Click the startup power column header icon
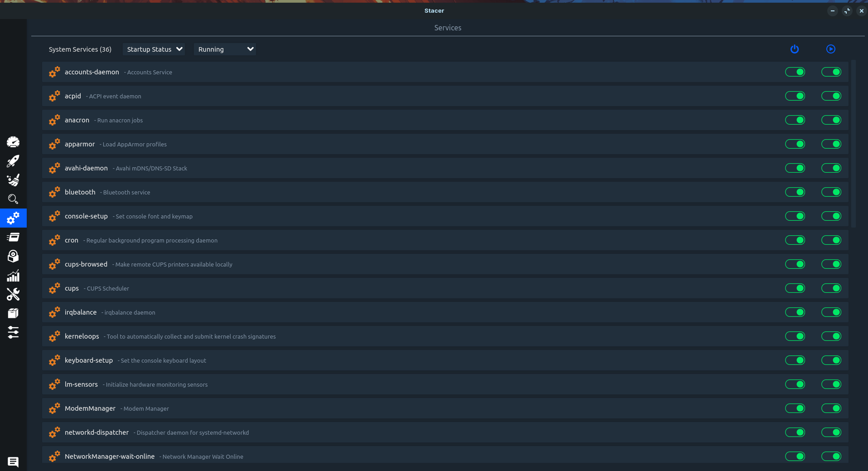 [795, 49]
